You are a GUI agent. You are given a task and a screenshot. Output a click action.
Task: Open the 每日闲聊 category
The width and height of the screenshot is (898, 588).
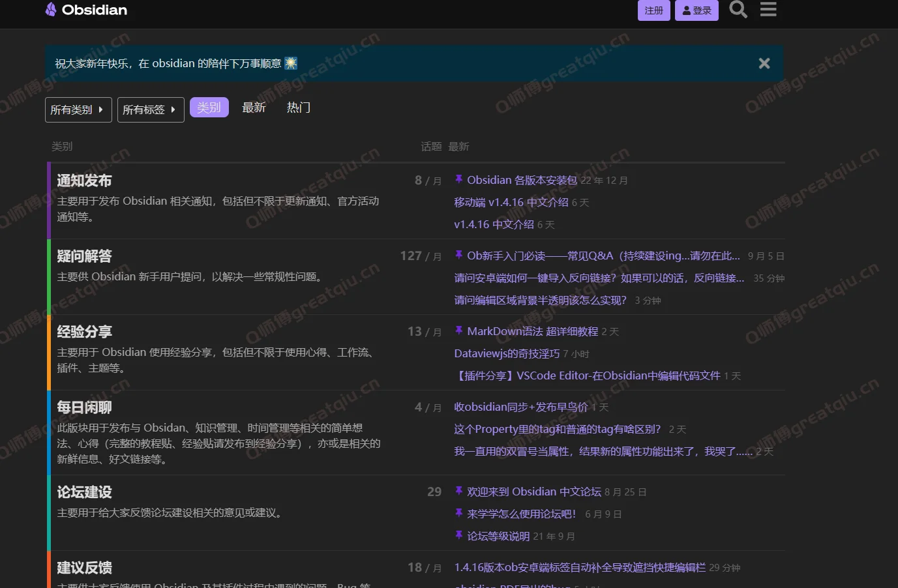click(84, 407)
